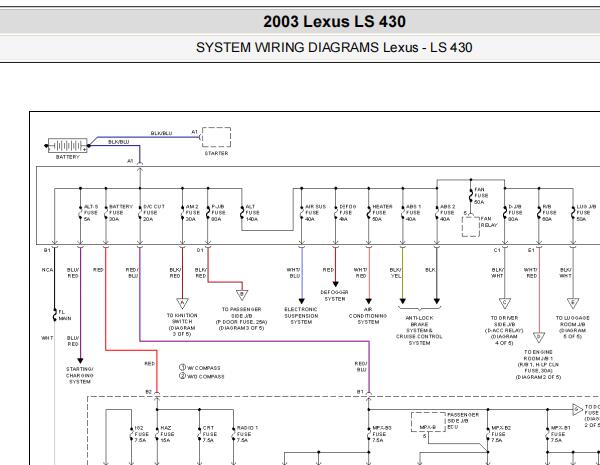Click the R/B FUSE 60A label
This screenshot has width=600, height=465.
pos(549,213)
